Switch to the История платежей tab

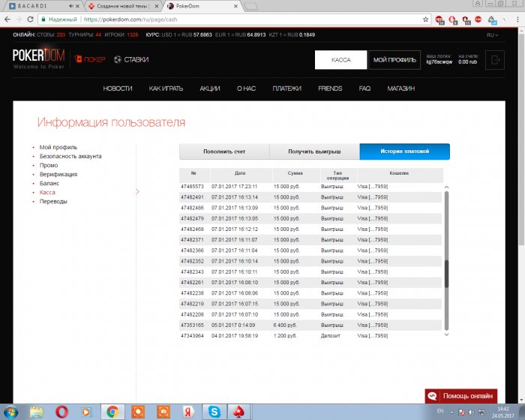(404, 151)
